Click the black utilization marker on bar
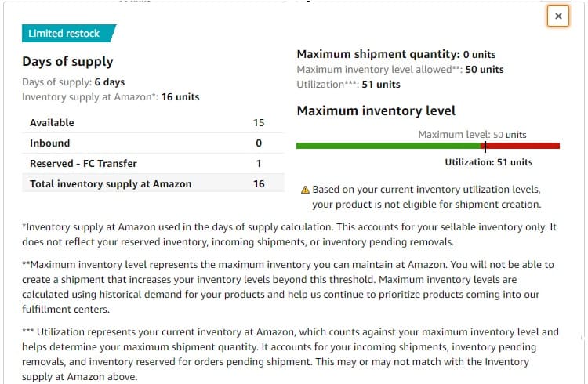 point(485,147)
